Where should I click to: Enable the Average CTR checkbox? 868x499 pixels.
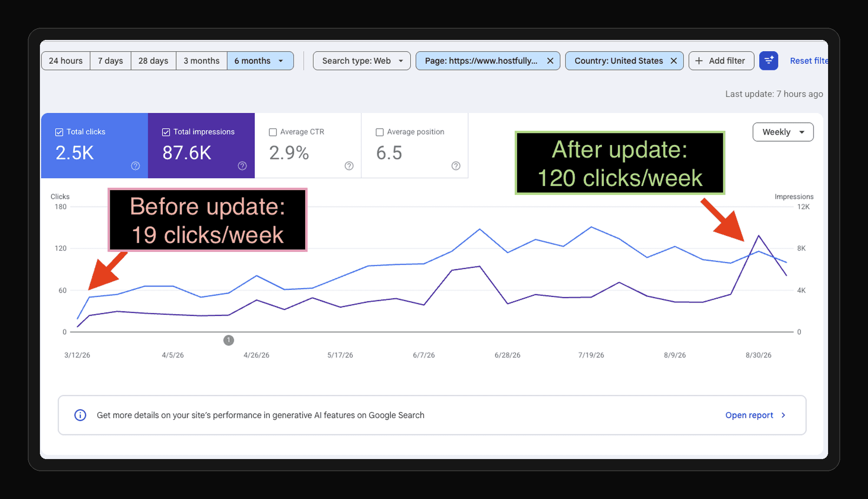[273, 132]
